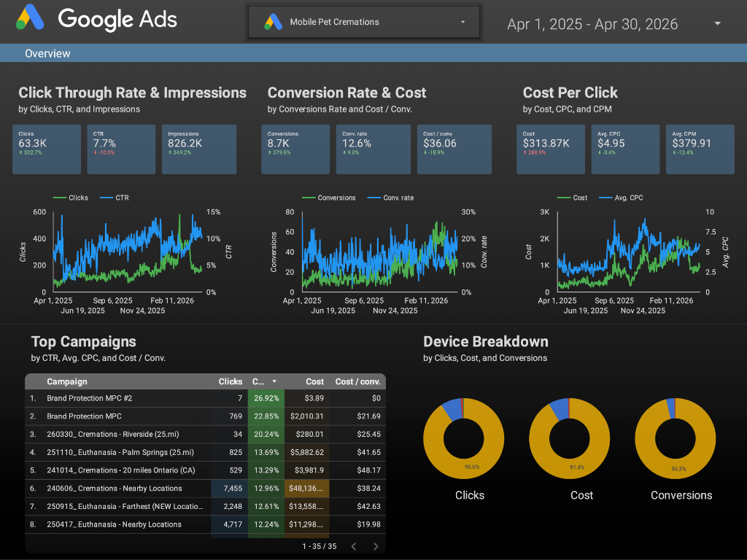Screen dimensions: 747x560
Task: Go to previous table page arrow
Action: (x=354, y=546)
